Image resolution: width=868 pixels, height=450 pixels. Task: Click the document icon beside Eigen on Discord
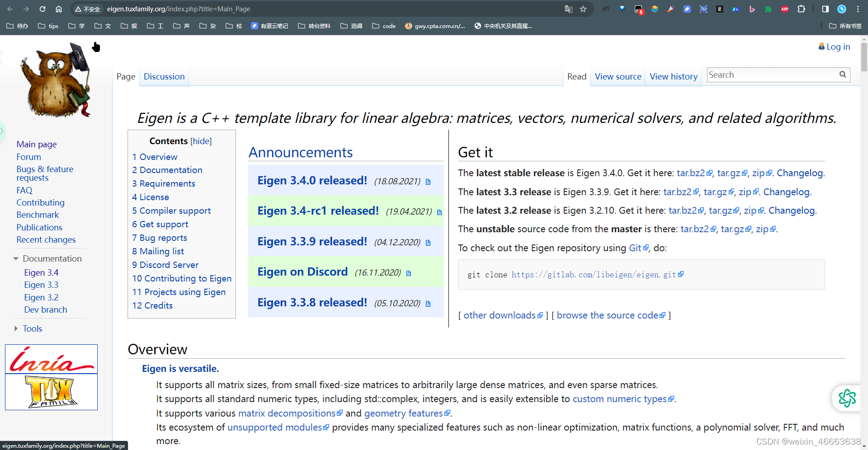[x=409, y=273]
